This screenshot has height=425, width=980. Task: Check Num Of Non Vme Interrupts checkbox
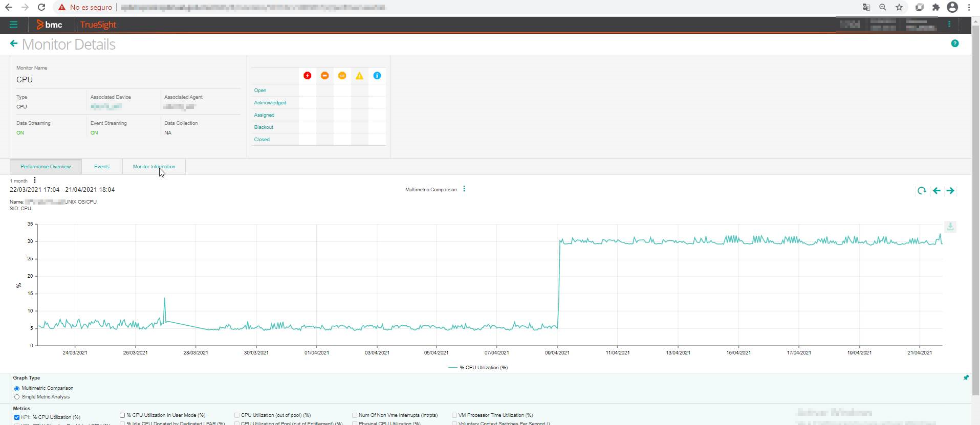pyautogui.click(x=355, y=415)
